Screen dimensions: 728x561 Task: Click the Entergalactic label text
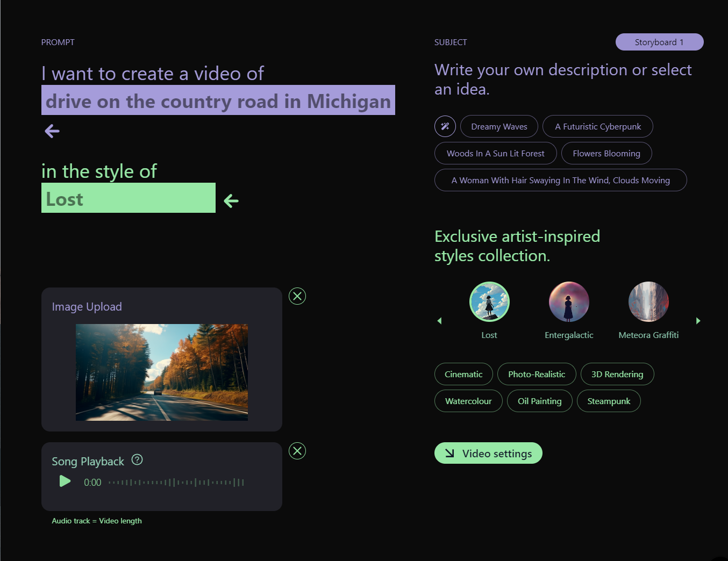(569, 335)
